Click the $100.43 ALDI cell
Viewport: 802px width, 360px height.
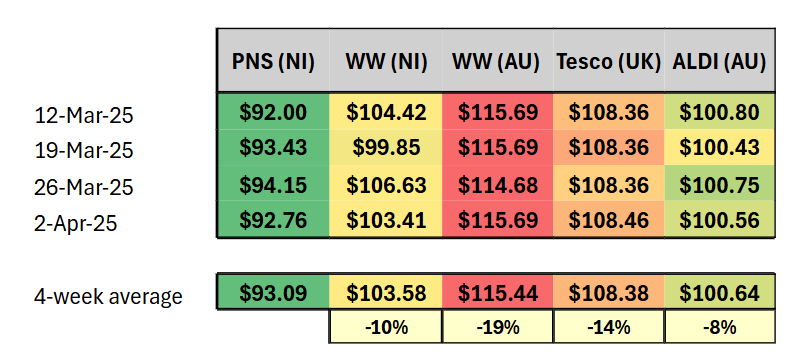[720, 147]
